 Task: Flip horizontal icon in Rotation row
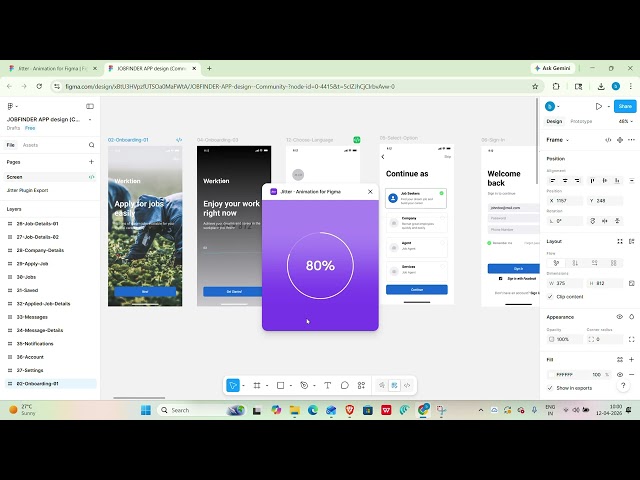(x=604, y=221)
